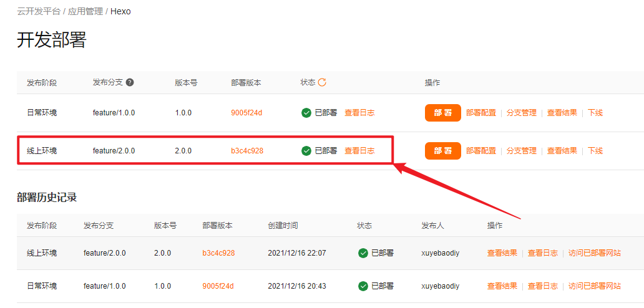Click 线上环境 stage cell in top table

[42, 151]
